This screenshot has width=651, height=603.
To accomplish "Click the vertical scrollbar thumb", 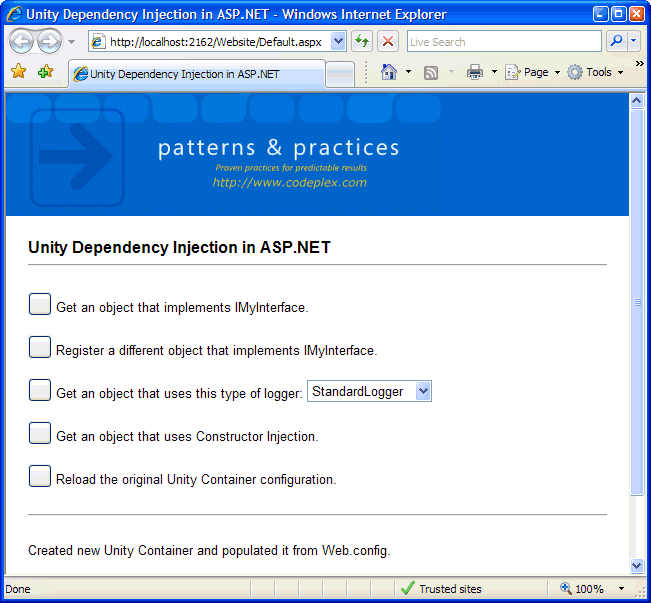I will (637, 302).
